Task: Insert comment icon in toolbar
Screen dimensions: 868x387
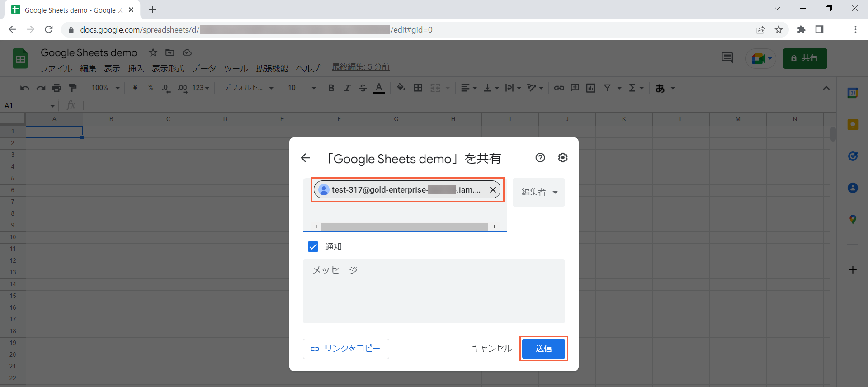Action: click(575, 88)
